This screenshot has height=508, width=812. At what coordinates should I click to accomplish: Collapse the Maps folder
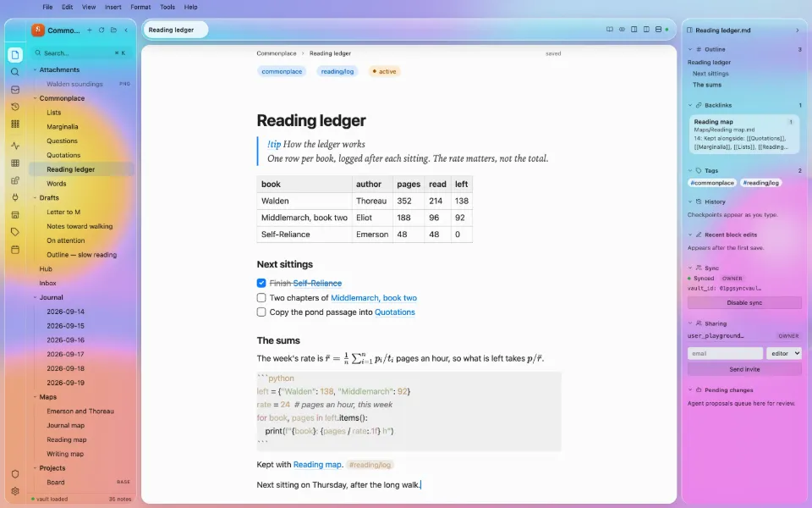[x=36, y=397]
